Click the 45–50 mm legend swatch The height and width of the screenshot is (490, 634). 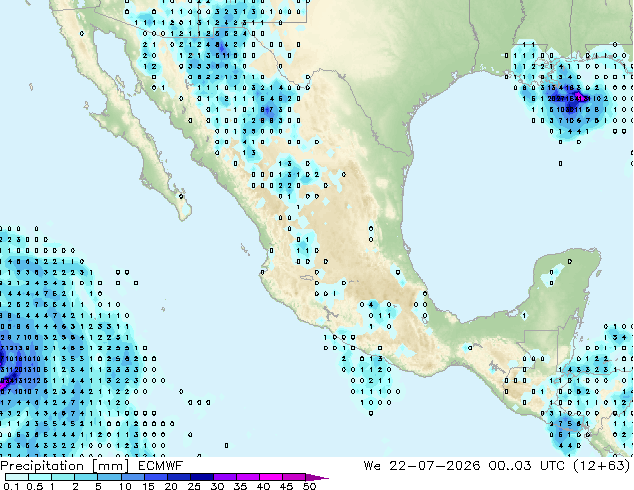pos(294,477)
